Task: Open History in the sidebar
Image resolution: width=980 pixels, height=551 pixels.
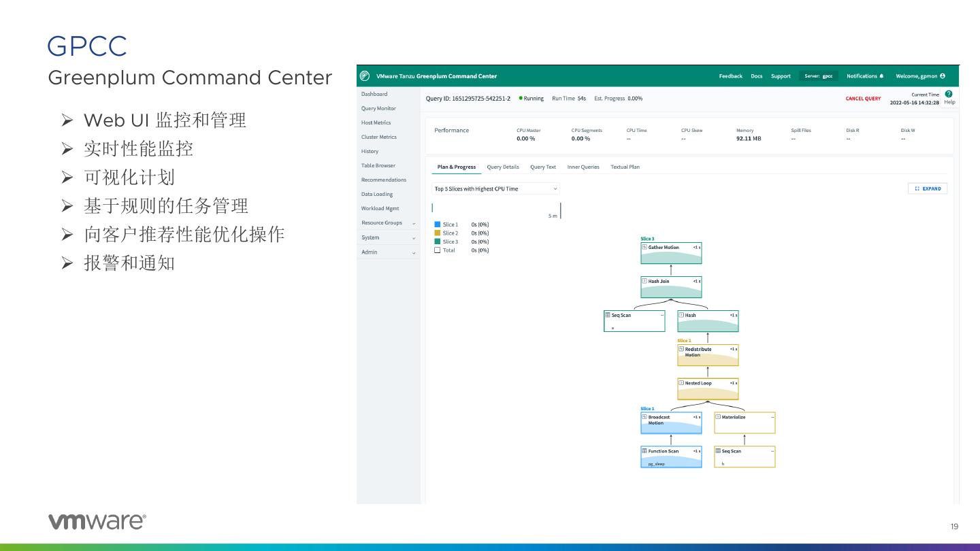Action: tap(370, 151)
